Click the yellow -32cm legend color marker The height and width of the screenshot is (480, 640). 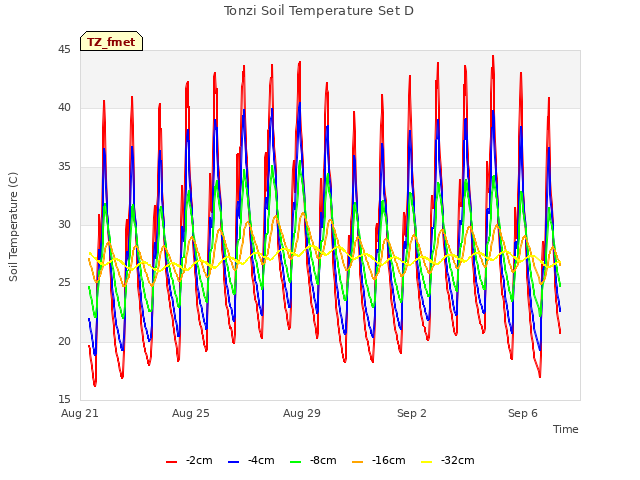click(426, 462)
